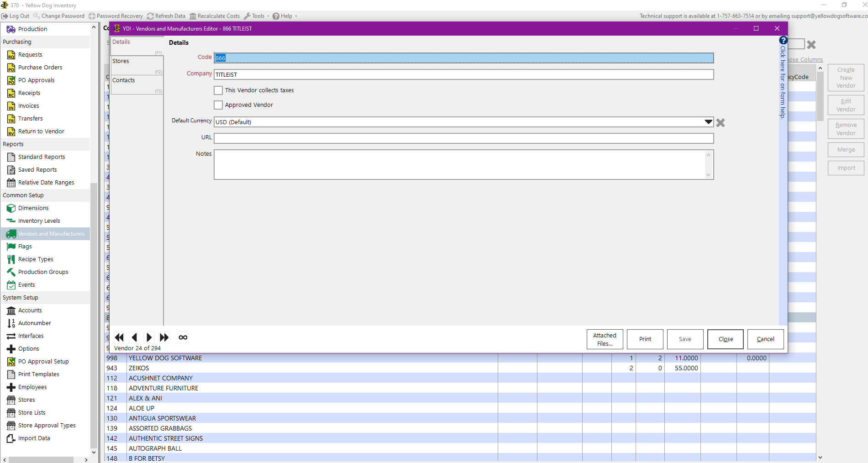
Task: Open Purchase Orders in the sidebar
Action: point(40,67)
